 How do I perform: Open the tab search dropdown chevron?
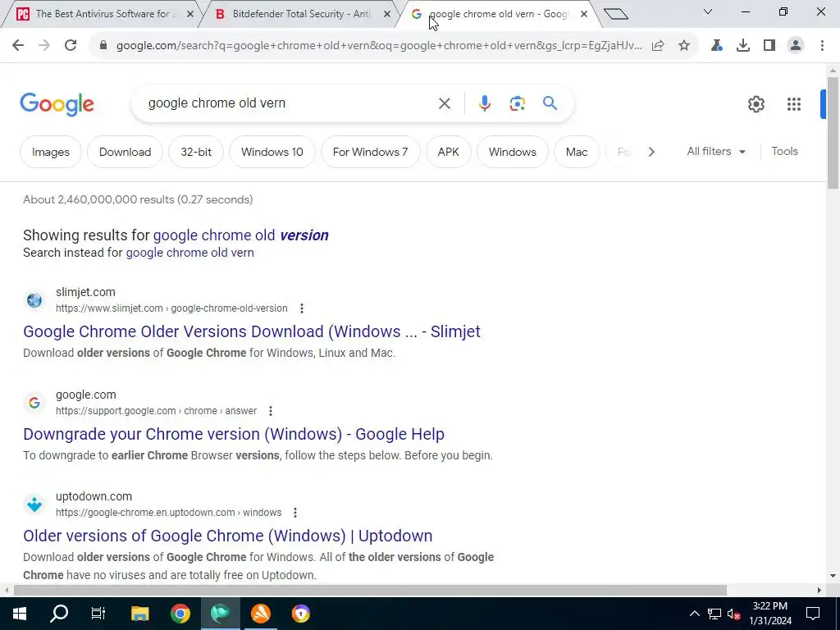708,11
